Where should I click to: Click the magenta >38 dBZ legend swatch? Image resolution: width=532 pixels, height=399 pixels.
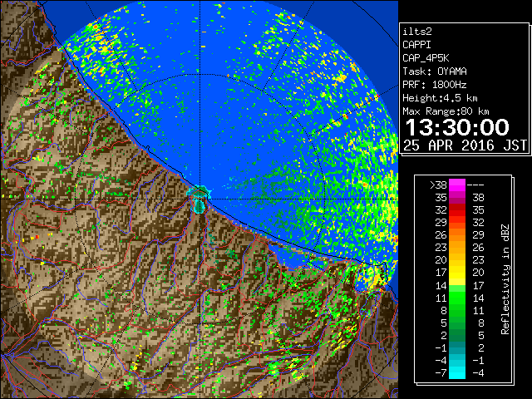click(x=457, y=185)
